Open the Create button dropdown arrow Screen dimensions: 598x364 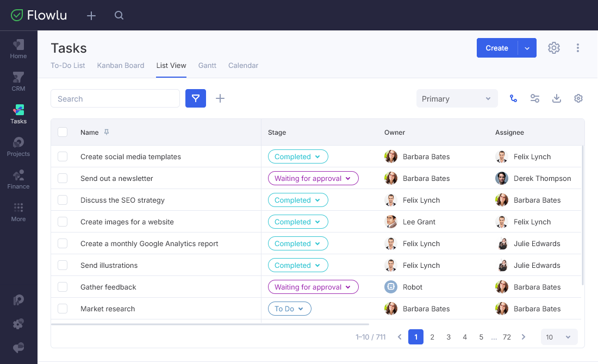[527, 48]
